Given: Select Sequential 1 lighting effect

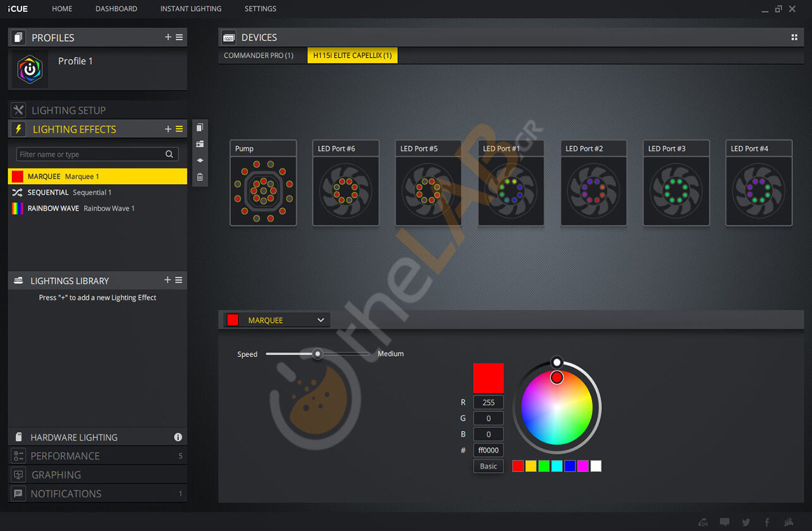Looking at the screenshot, I should (97, 192).
